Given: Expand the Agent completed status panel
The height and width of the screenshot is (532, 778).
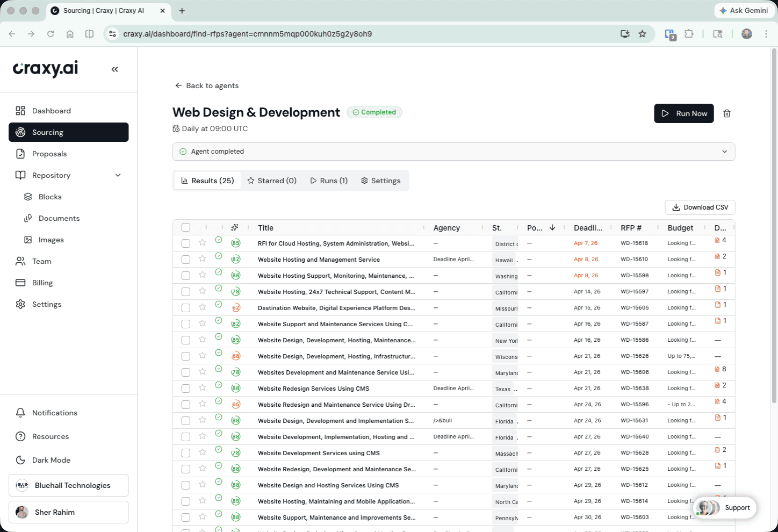Looking at the screenshot, I should coord(453,152).
